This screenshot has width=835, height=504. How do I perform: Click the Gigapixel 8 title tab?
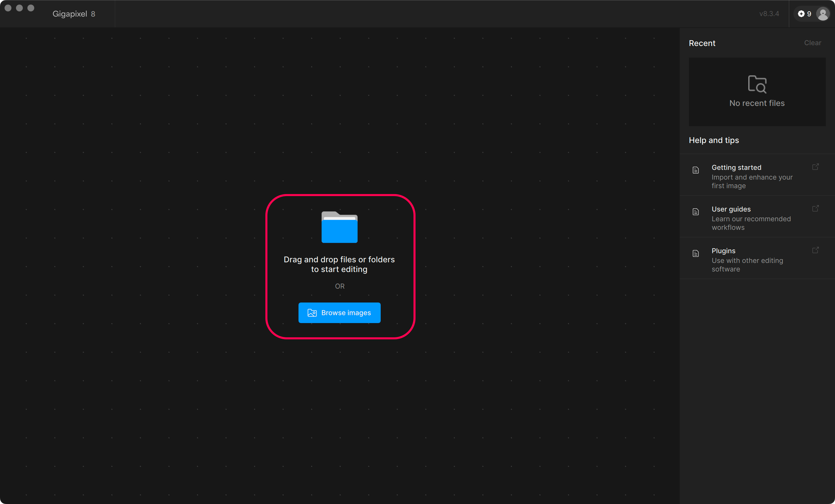point(74,14)
